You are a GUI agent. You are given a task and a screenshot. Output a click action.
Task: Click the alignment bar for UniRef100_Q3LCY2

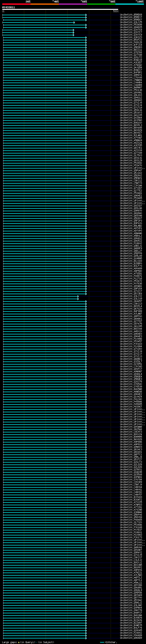coord(41,296)
